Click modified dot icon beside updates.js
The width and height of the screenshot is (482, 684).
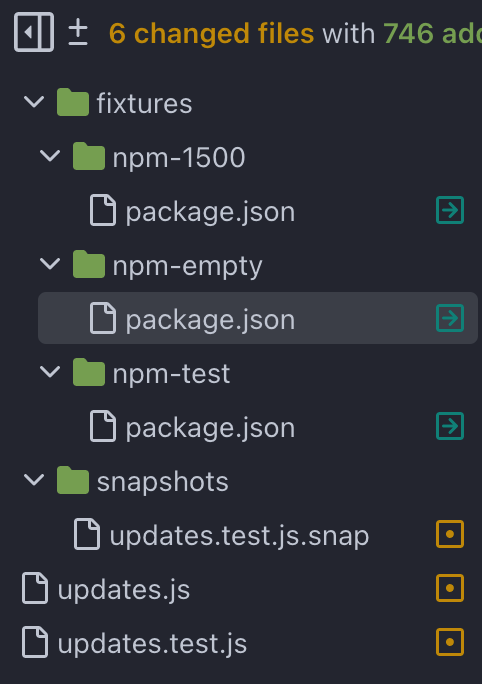pyautogui.click(x=450, y=588)
